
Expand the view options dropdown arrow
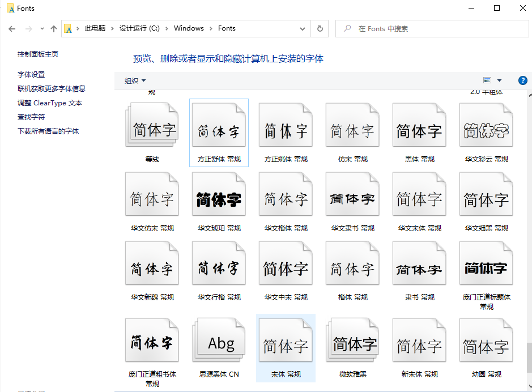click(499, 81)
